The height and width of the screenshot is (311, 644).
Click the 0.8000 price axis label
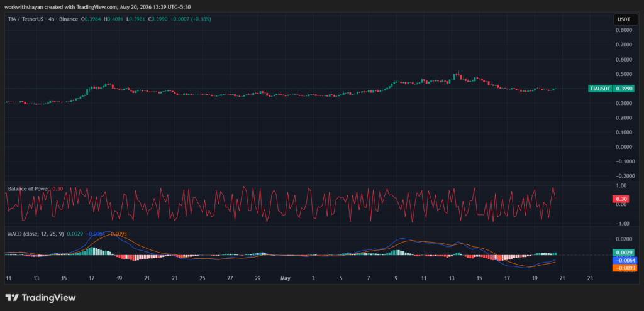[x=623, y=30]
